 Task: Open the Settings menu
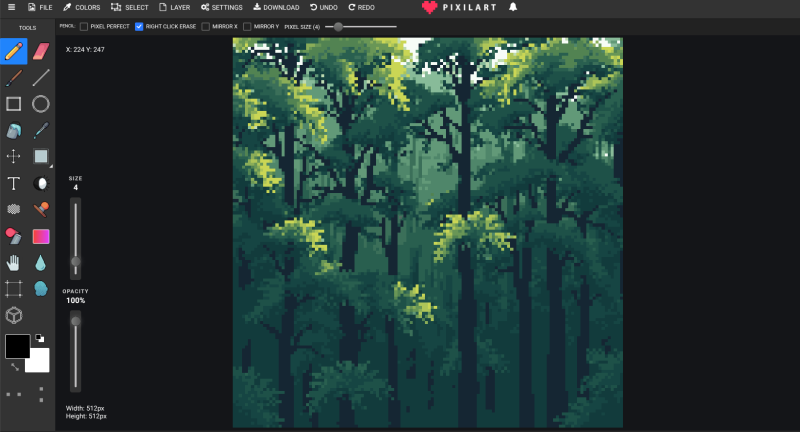[221, 7]
